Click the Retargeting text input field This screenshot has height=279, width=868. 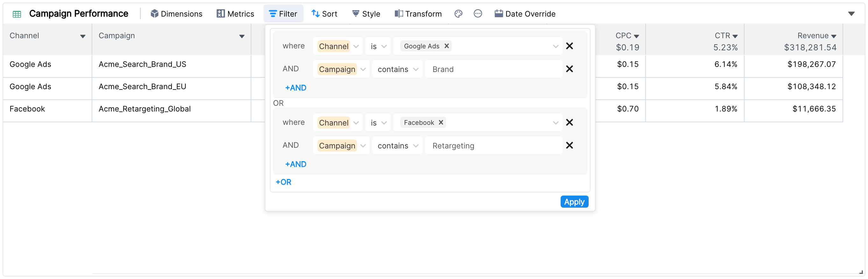coord(493,146)
